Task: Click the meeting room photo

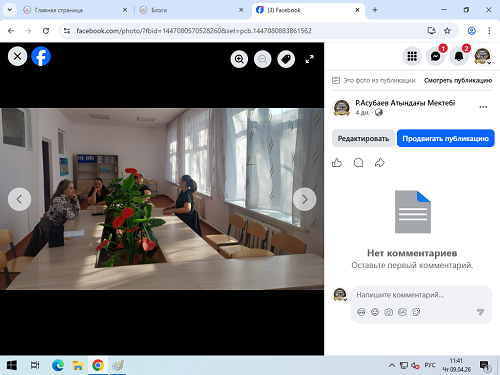Action: click(x=162, y=199)
